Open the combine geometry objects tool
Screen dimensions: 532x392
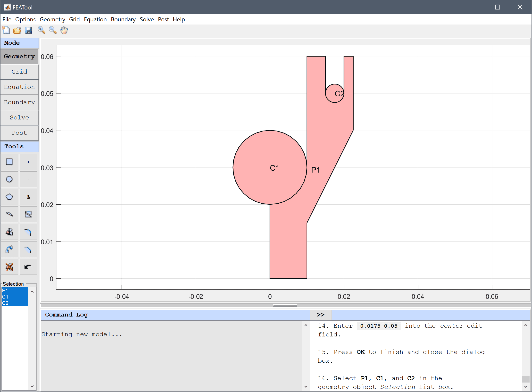coord(9,232)
